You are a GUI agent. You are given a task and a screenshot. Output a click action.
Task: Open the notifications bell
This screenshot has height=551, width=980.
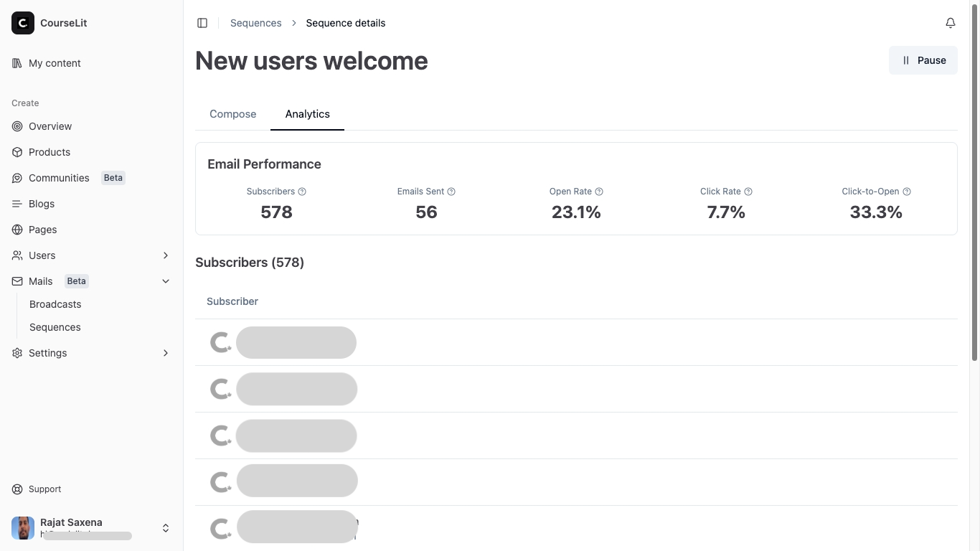(950, 23)
